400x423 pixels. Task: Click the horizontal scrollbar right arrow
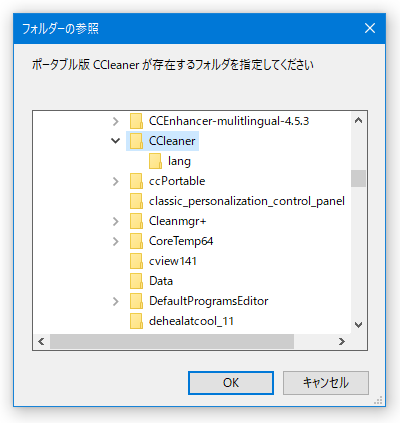pyautogui.click(x=342, y=341)
